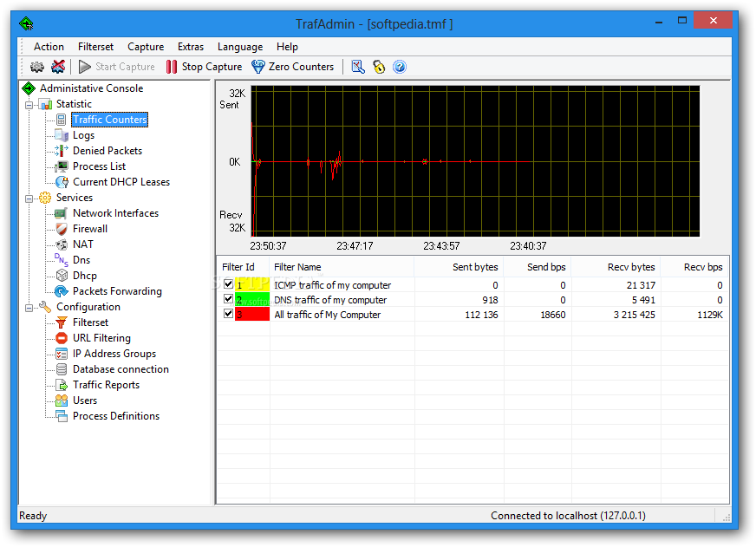Click the Current DHCP Leases icon
The height and width of the screenshot is (547, 756).
[x=62, y=182]
